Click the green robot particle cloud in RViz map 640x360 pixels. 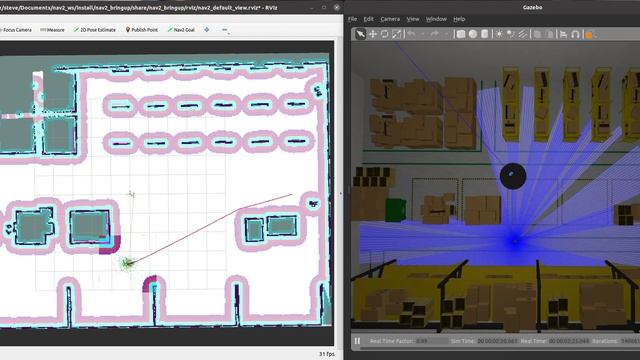click(x=128, y=263)
